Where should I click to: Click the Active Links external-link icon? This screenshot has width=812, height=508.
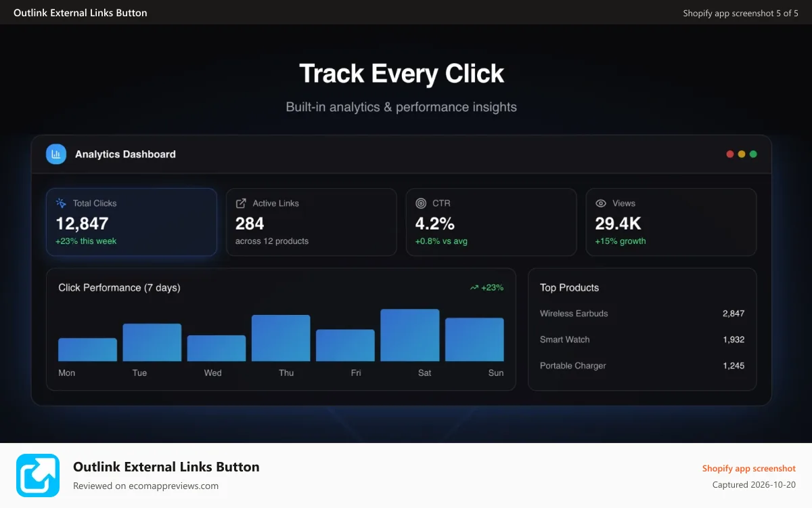[x=241, y=203]
